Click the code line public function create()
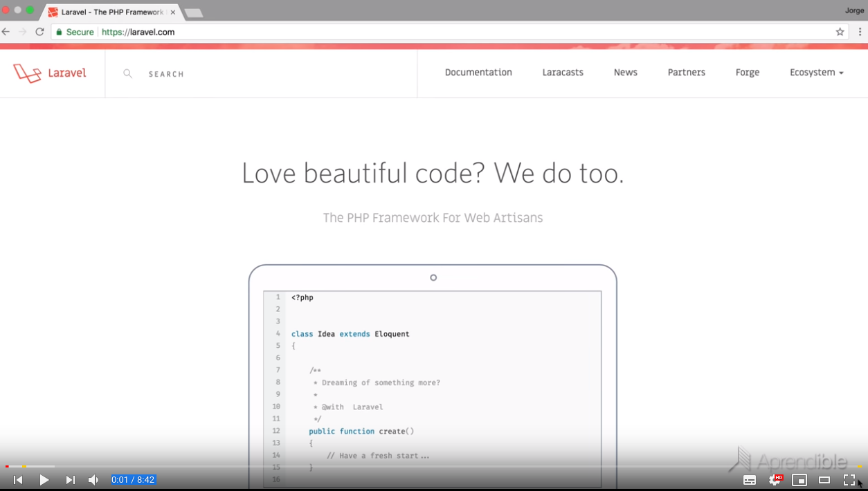Viewport: 868px width, 491px height. click(x=361, y=432)
